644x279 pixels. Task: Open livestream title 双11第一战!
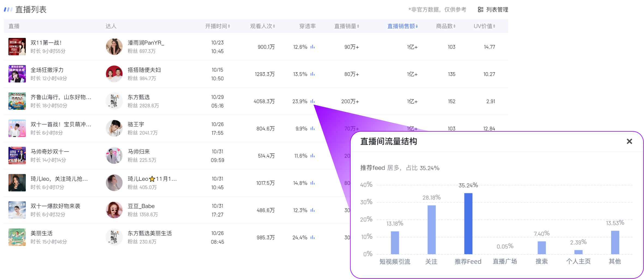click(46, 43)
